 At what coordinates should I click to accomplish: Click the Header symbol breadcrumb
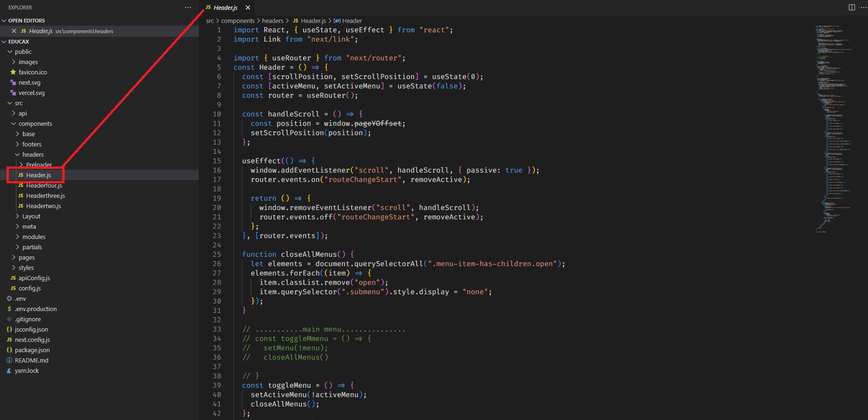click(352, 21)
